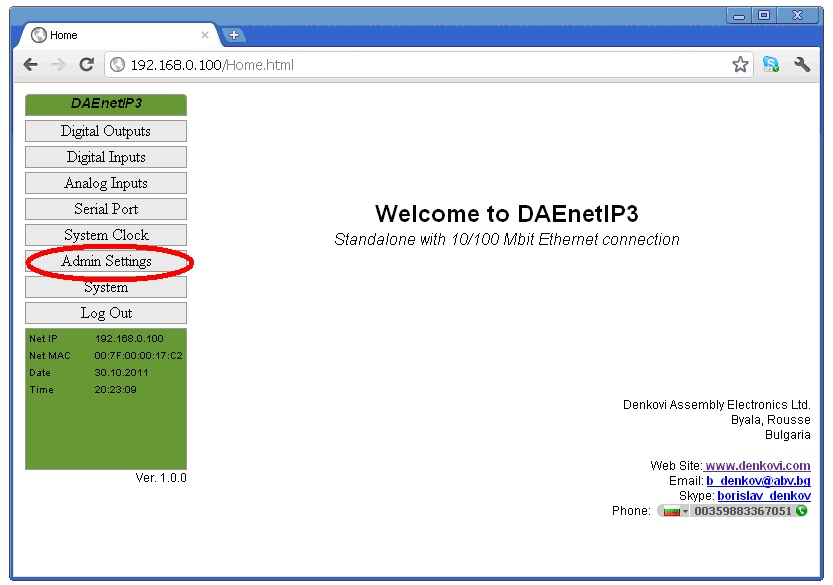Click the phone number 00359883367051
833x585 pixels.
pos(743,511)
